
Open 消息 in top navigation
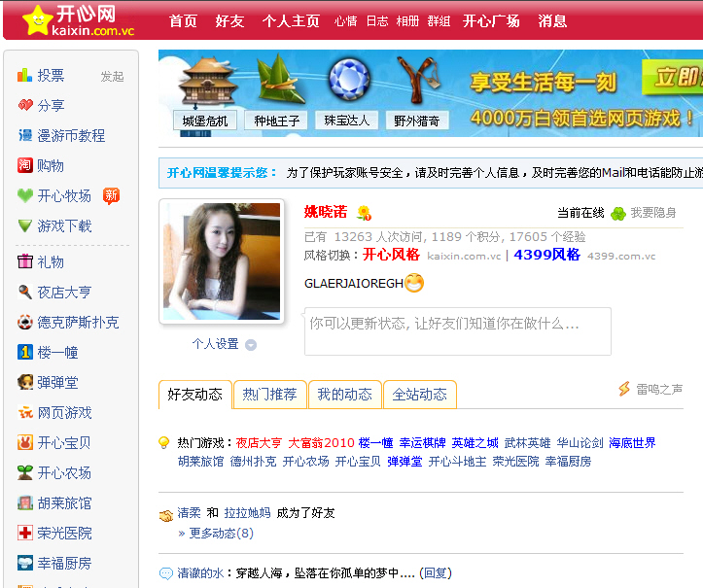552,21
